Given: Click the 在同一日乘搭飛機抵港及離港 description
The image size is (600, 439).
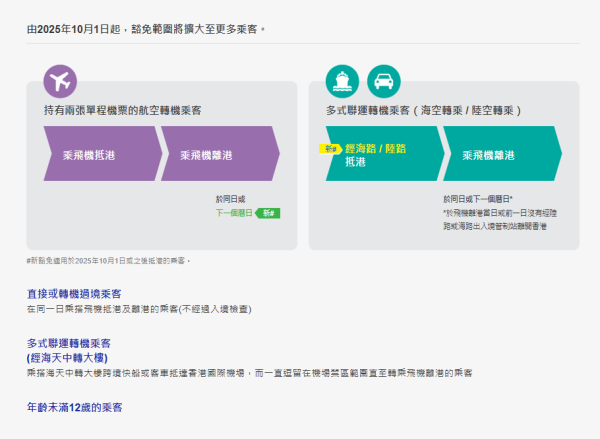Looking at the screenshot, I should point(139,309).
